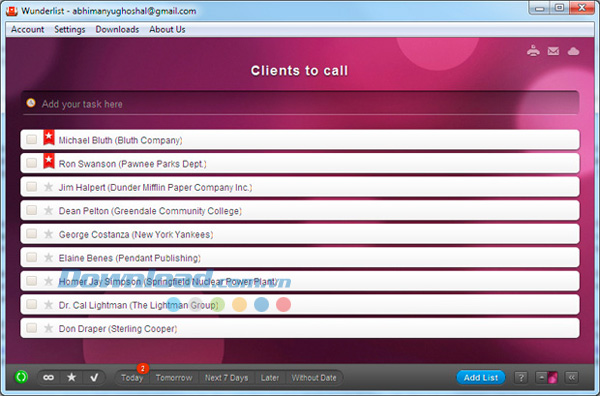Show all tasks with the infinity icon
Image resolution: width=600 pixels, height=396 pixels.
[48, 378]
